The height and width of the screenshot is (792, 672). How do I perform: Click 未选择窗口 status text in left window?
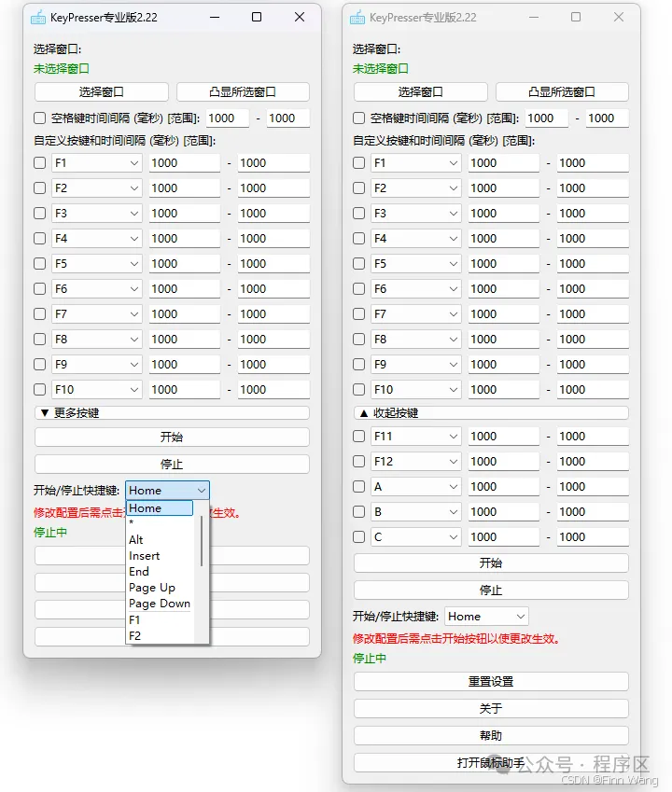pos(62,69)
